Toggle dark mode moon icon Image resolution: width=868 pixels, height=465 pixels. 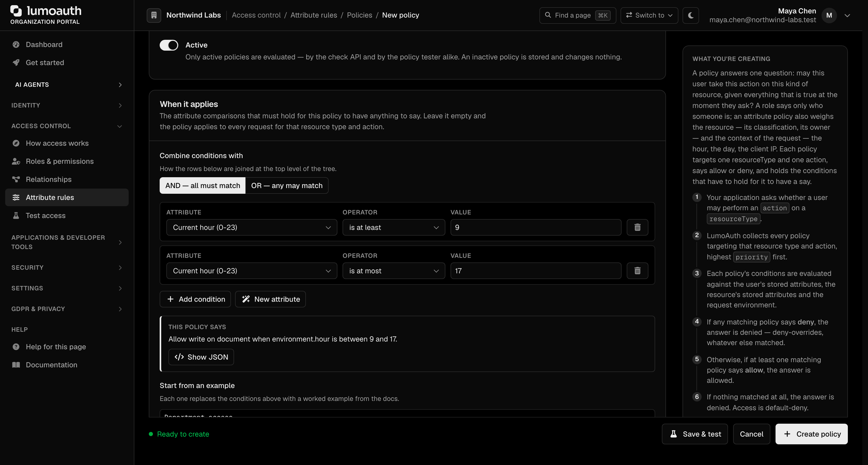click(691, 15)
